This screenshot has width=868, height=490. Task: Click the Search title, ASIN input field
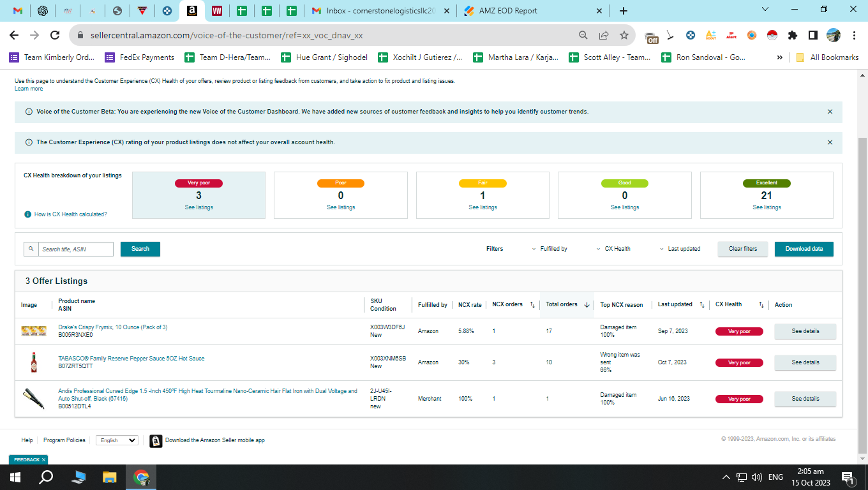pyautogui.click(x=75, y=249)
